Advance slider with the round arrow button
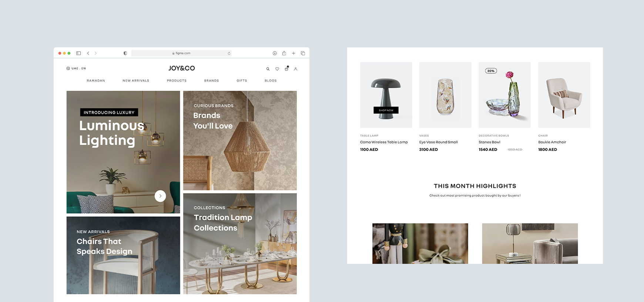Screen dimensions: 644x302 pyautogui.click(x=160, y=196)
